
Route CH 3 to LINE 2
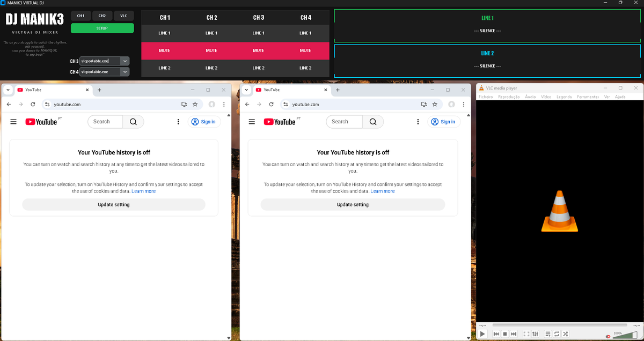[259, 68]
